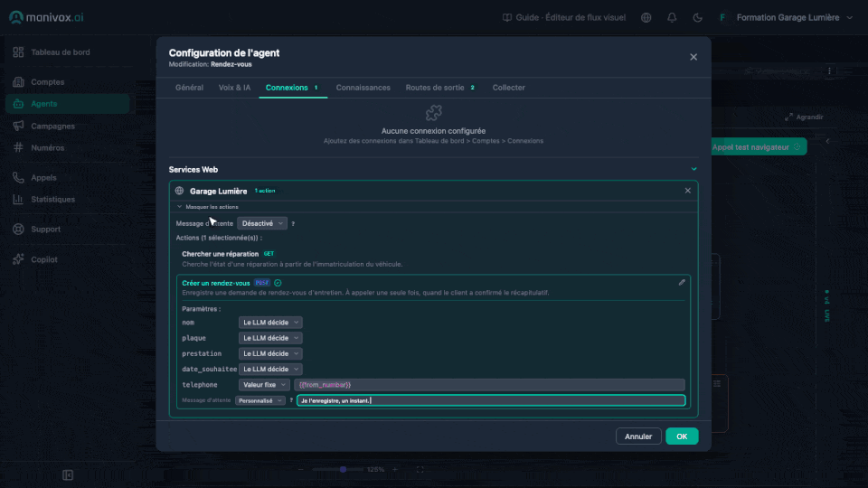The image size is (868, 488).
Task: Zoom out with the minus button
Action: click(300, 469)
